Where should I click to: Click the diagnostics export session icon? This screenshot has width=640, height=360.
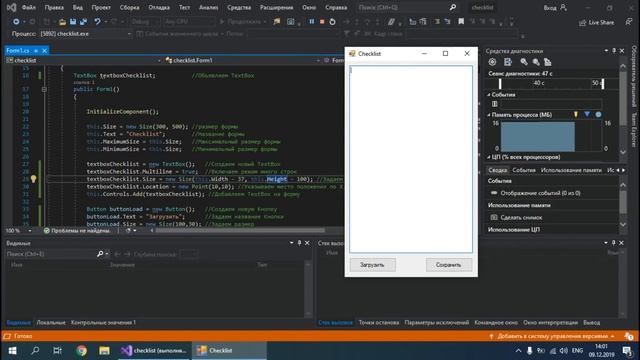point(508,62)
